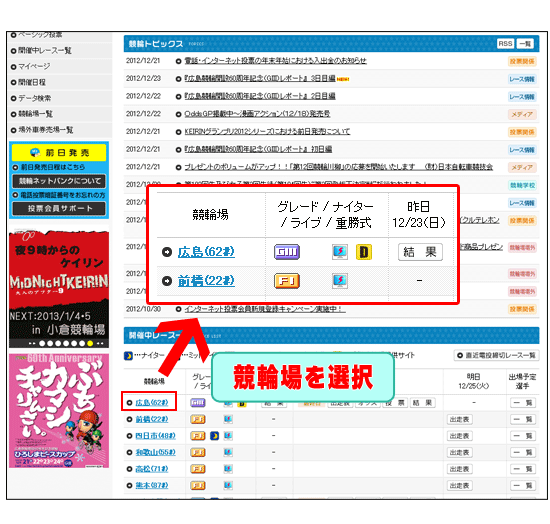Click the night race moon icon for 四日市
550x524 pixels.
(x=214, y=436)
